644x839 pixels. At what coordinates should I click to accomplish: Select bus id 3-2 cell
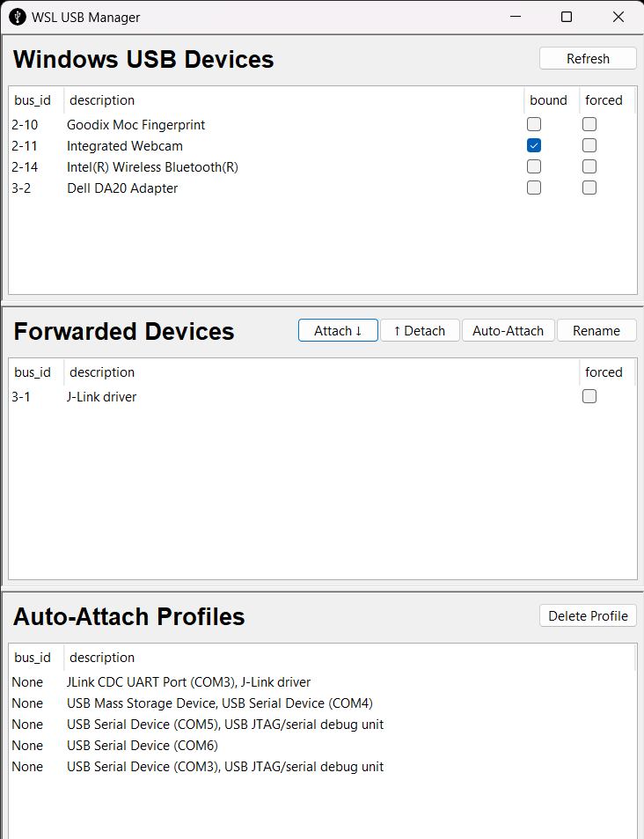click(21, 188)
